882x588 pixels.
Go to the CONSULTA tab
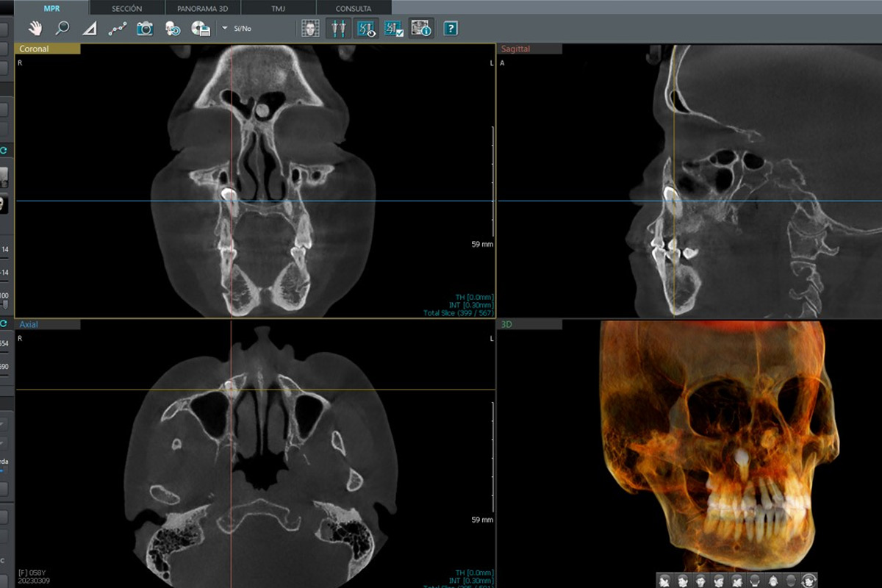354,8
